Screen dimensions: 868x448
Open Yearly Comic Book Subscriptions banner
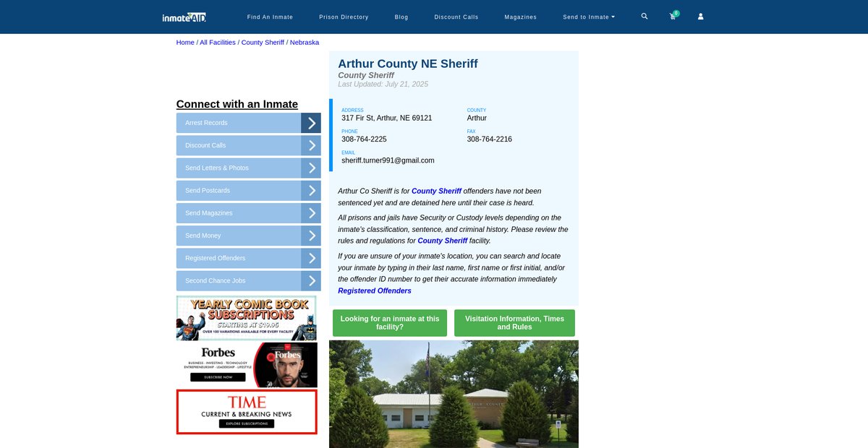tap(247, 318)
